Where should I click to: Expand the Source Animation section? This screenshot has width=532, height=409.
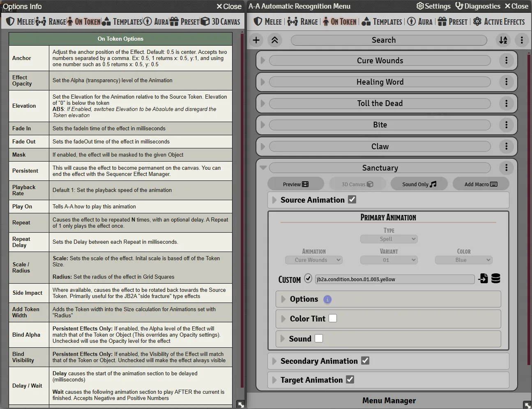point(274,200)
